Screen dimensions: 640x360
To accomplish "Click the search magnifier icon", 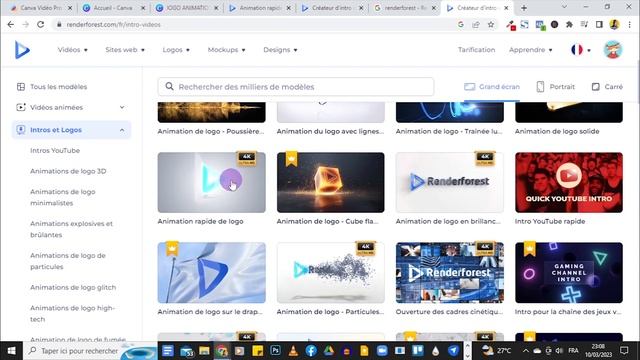I will tap(169, 87).
